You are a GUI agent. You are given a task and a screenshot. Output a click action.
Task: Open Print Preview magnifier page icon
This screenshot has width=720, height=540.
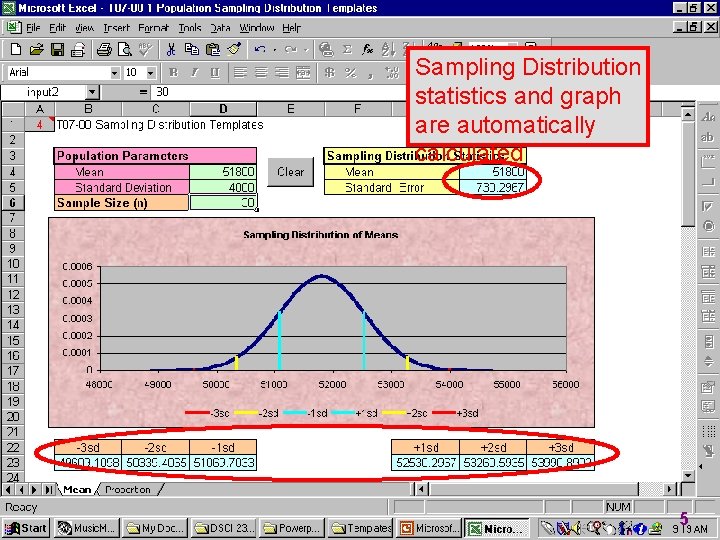click(x=124, y=49)
